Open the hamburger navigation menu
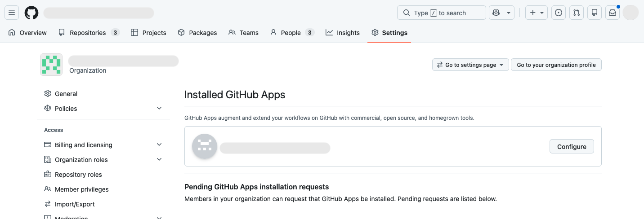 (x=12, y=13)
